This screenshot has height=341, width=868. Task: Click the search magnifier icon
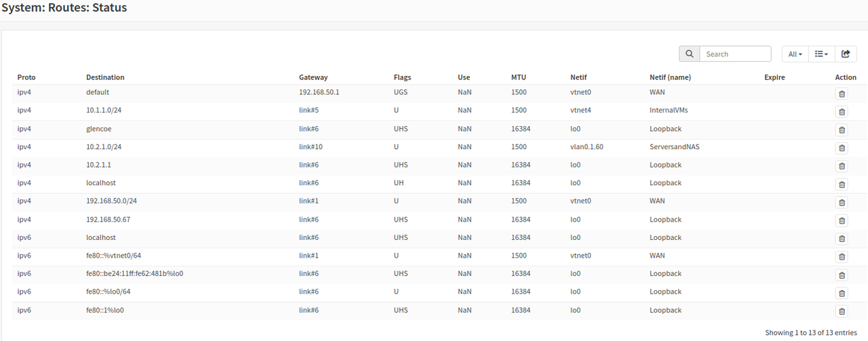(x=689, y=54)
